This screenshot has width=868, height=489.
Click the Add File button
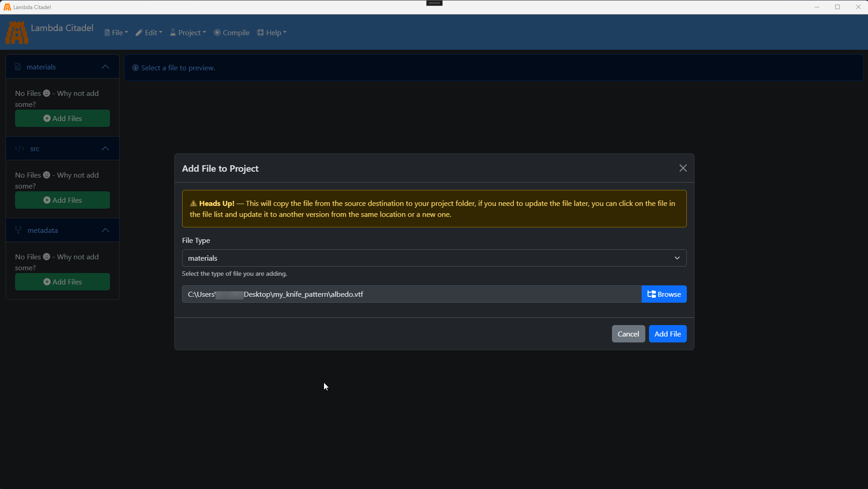point(667,334)
